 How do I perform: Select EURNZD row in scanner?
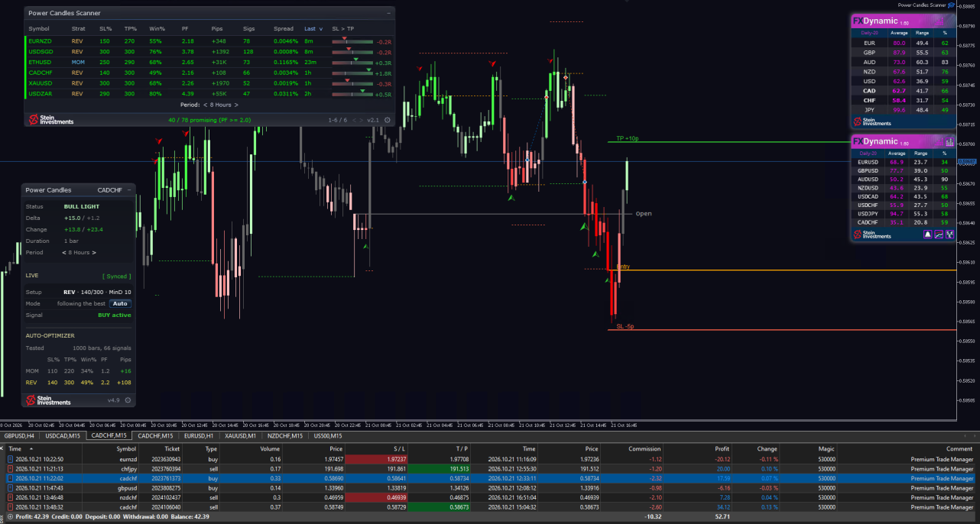[209, 40]
